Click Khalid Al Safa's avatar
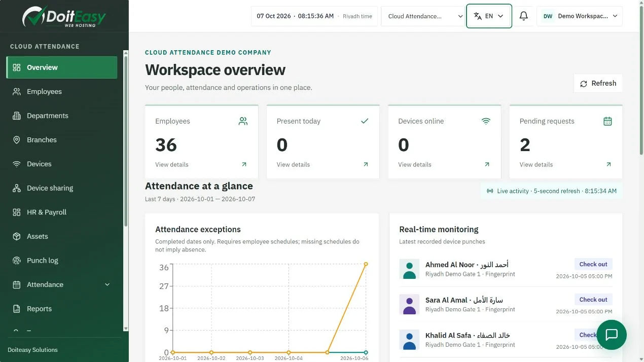 [409, 340]
